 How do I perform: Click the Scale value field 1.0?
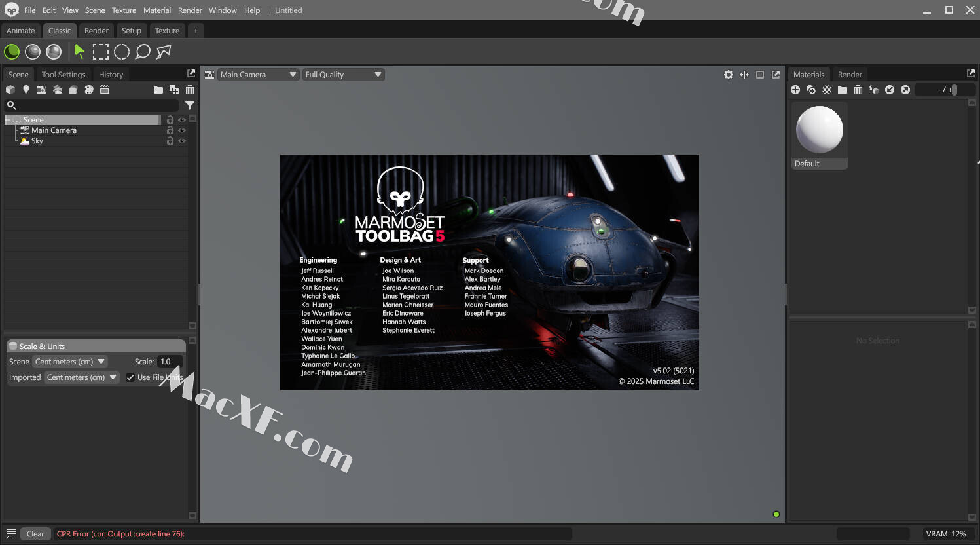[x=170, y=362]
